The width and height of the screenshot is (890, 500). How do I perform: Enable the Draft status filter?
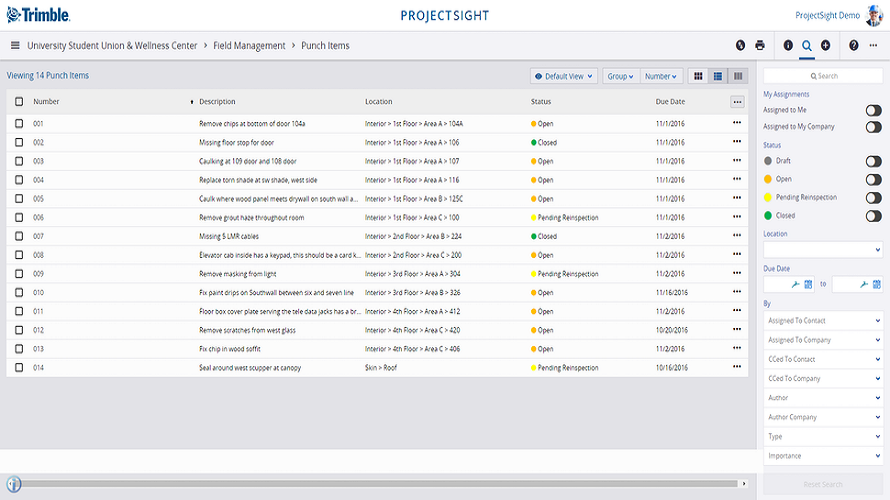(874, 161)
